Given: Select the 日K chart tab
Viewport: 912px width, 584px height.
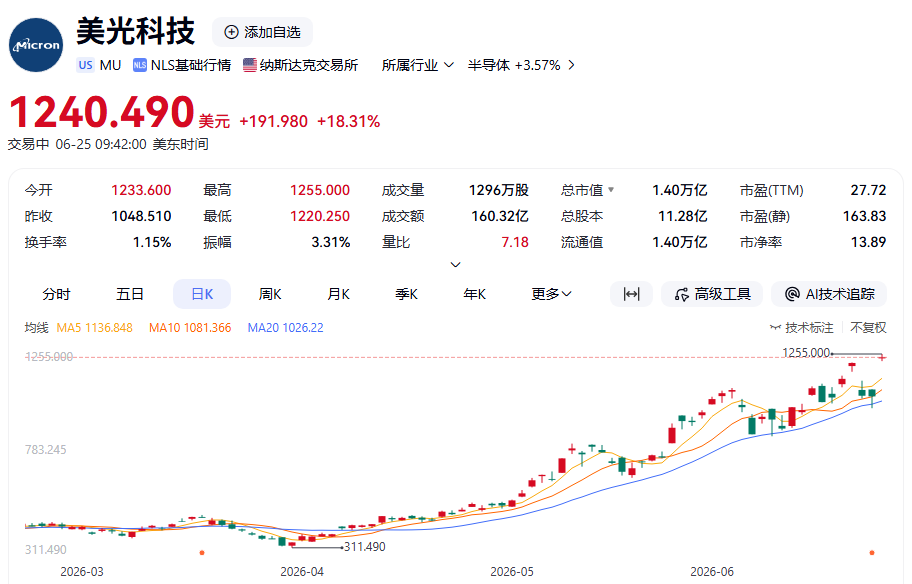Looking at the screenshot, I should 202,294.
